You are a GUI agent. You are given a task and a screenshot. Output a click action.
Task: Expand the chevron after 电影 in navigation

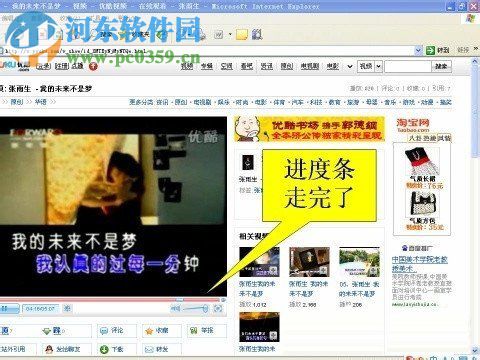pos(350,67)
